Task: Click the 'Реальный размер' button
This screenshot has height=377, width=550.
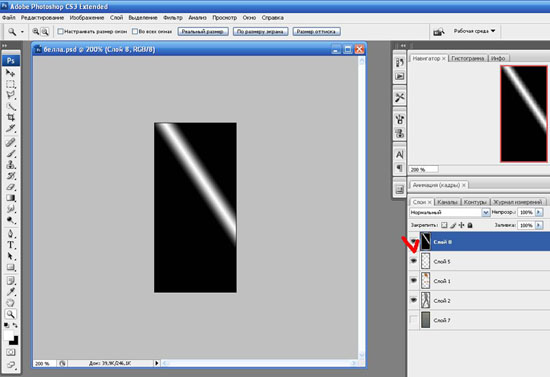Action: pos(203,32)
